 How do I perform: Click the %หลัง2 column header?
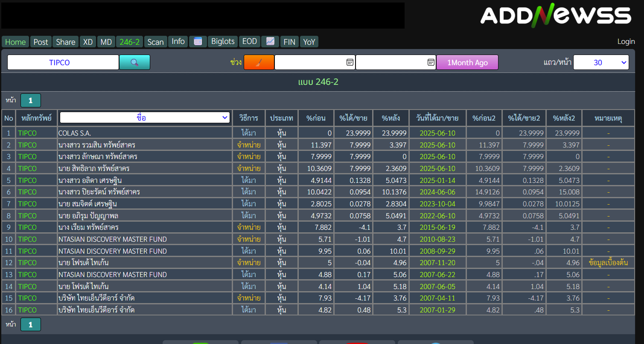point(564,118)
